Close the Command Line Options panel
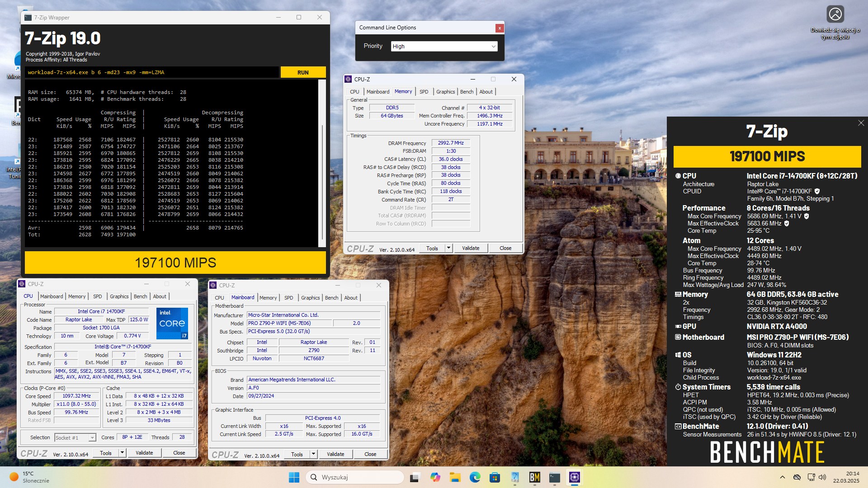Screen dimensions: 868x488 [499, 28]
